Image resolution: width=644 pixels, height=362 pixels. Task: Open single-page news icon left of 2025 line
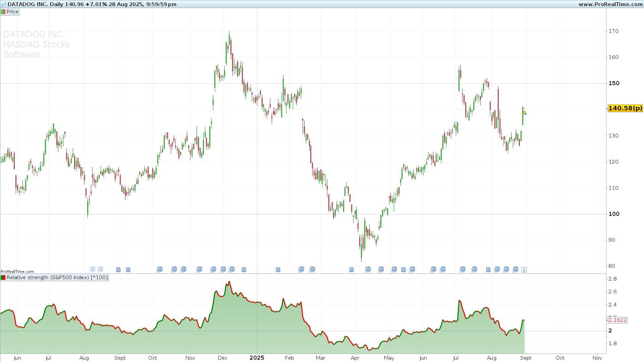point(244,270)
